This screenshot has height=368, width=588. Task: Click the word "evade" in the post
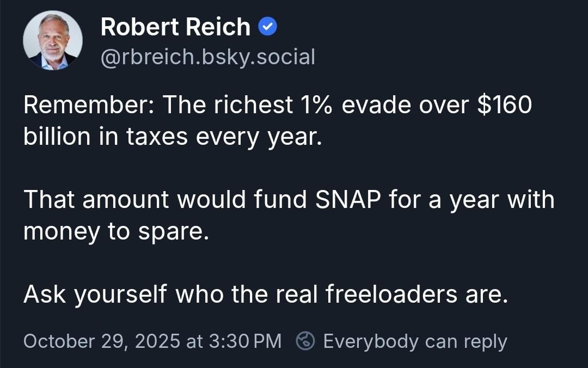378,105
